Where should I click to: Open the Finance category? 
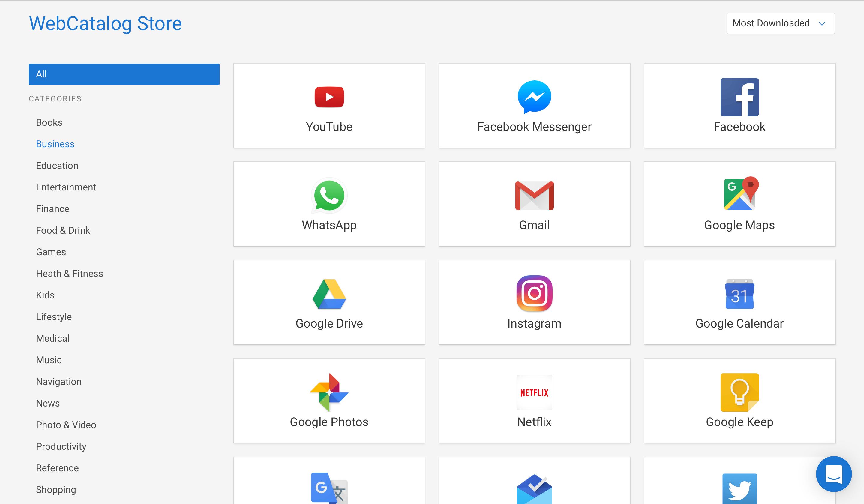point(53,209)
